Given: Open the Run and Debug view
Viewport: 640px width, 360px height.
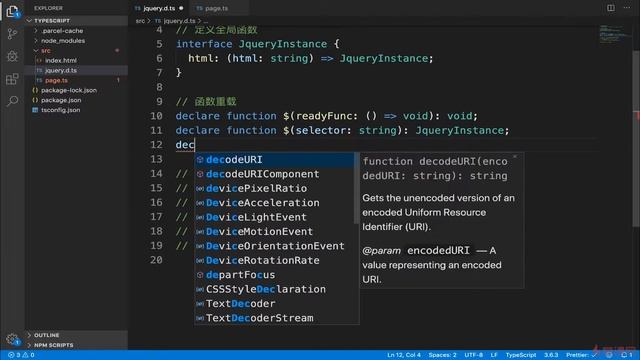Looking at the screenshot, I should (x=12, y=56).
